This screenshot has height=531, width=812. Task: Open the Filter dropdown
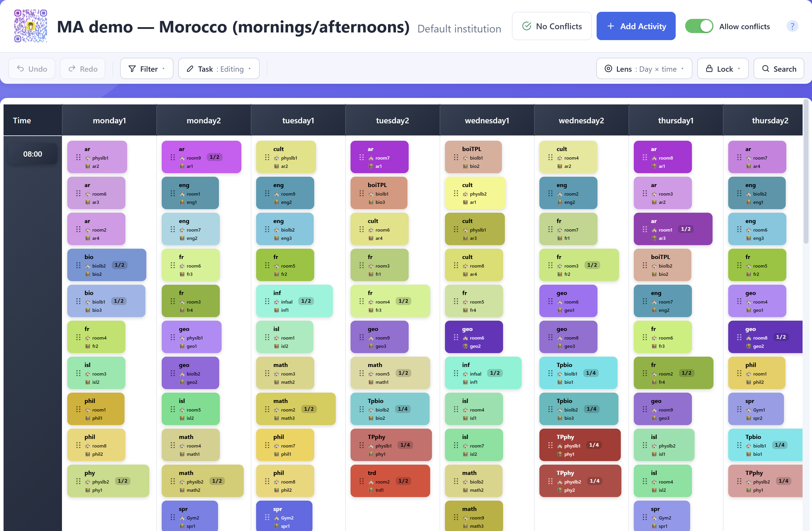coord(147,68)
